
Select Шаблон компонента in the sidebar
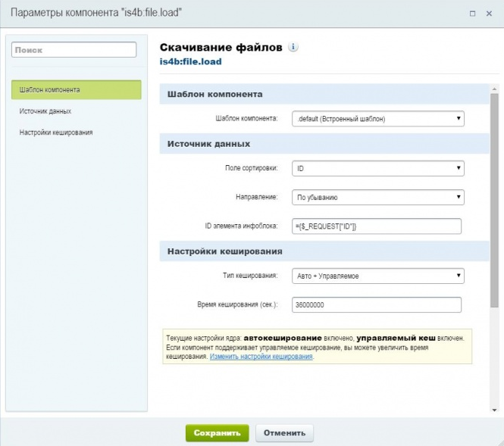(76, 90)
